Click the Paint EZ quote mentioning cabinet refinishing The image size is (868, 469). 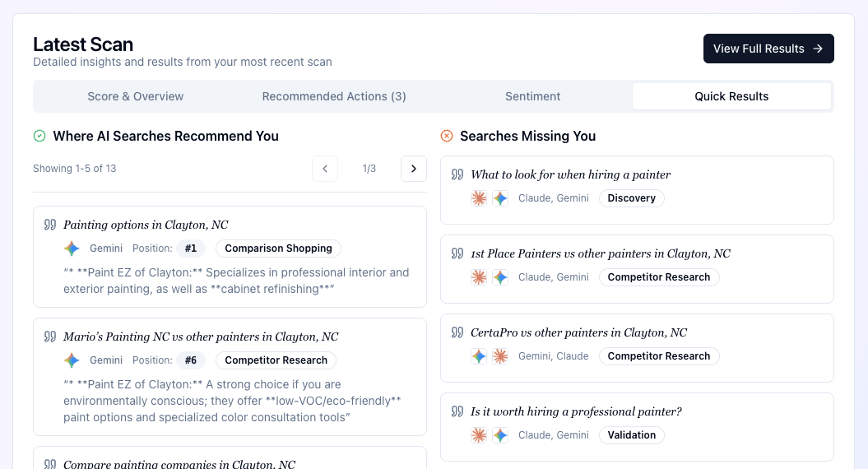click(236, 281)
